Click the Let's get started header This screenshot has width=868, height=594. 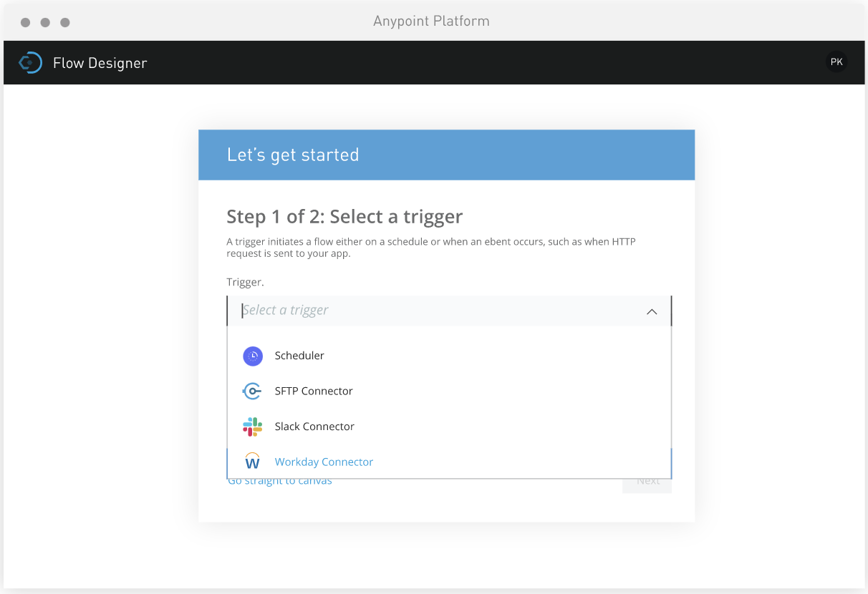click(293, 155)
